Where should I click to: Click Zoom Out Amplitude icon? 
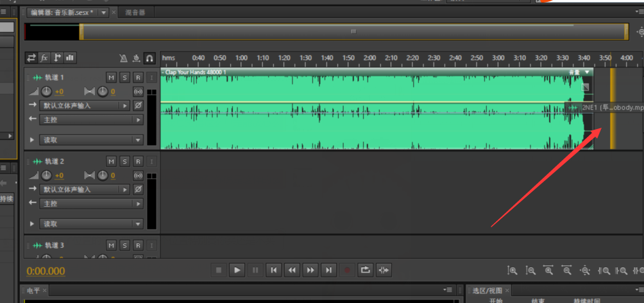530,270
